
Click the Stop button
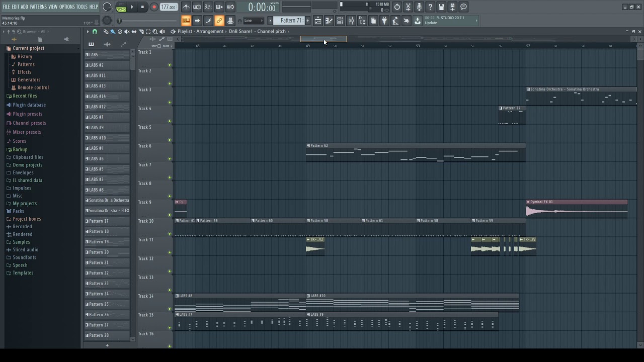click(142, 7)
